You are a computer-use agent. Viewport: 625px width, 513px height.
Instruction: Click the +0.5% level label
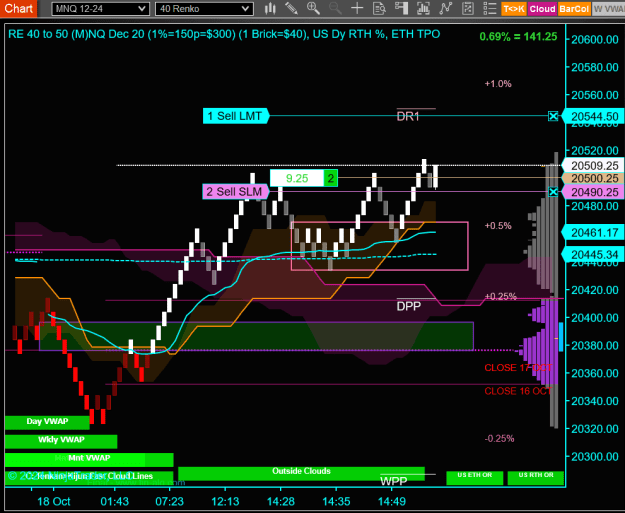498,226
